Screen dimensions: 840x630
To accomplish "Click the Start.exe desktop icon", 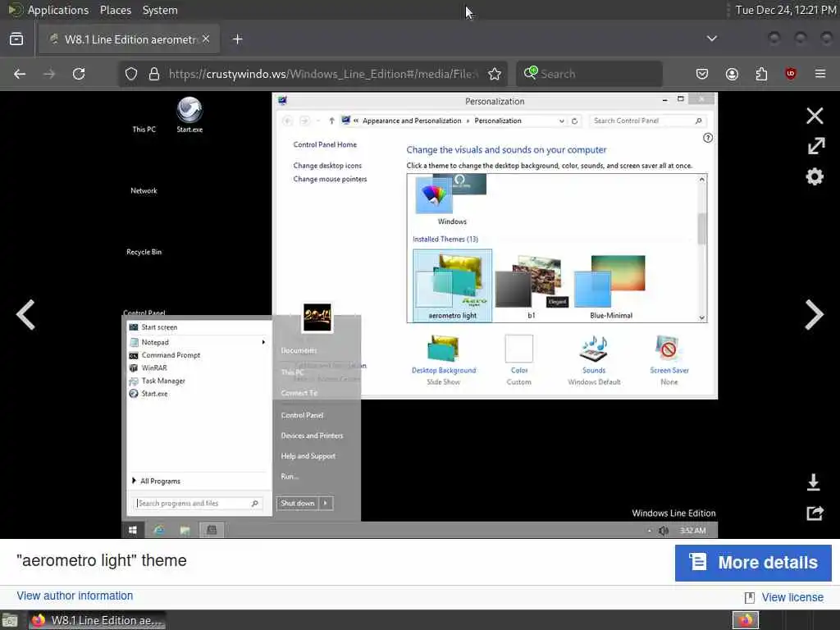I will [x=189, y=115].
